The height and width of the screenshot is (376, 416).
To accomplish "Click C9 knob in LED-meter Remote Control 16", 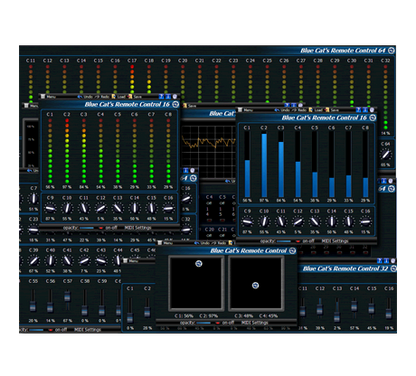I will pyautogui.click(x=50, y=208).
